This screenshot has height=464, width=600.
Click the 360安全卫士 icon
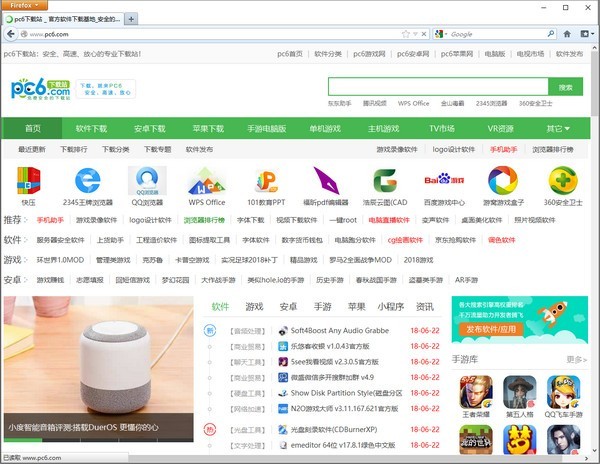[562, 182]
